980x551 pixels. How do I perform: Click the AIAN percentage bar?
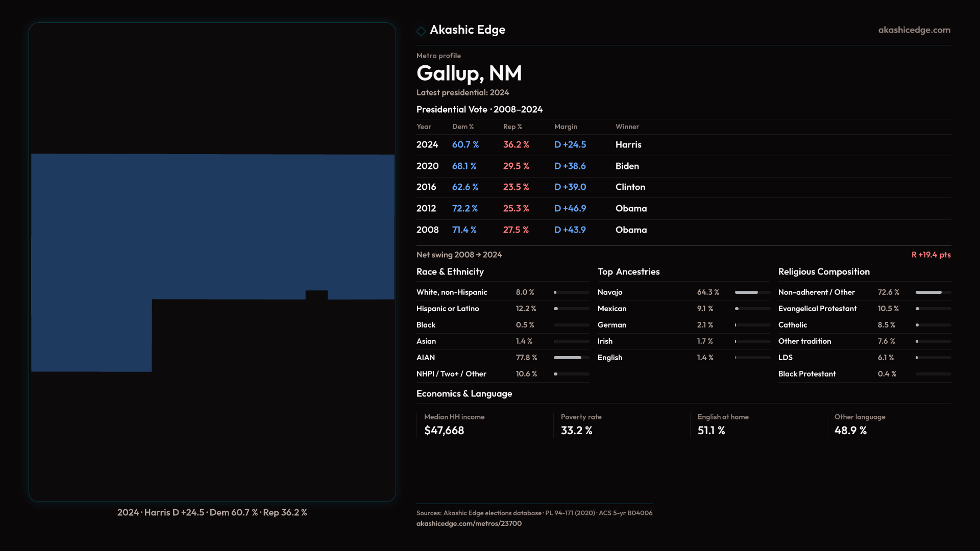(x=571, y=358)
